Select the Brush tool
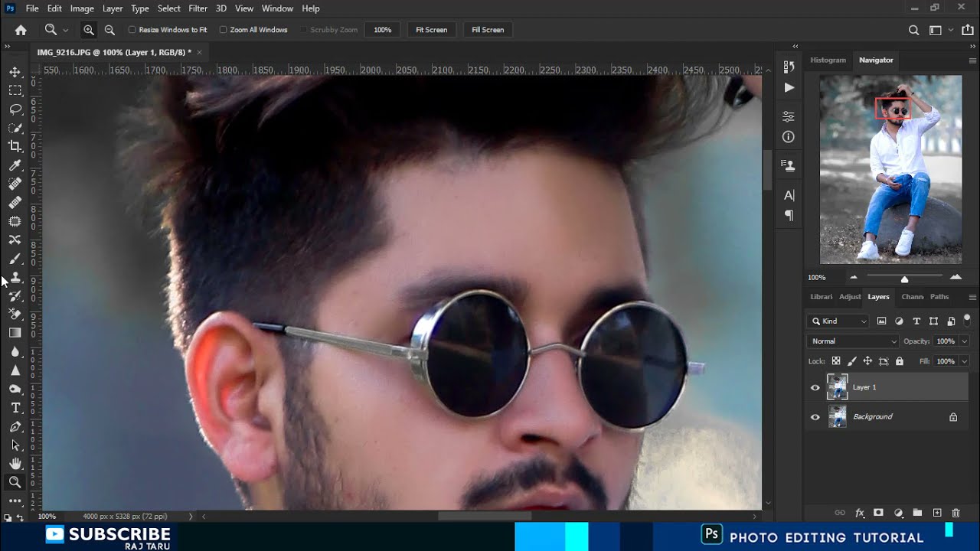The width and height of the screenshot is (980, 551). [x=15, y=259]
